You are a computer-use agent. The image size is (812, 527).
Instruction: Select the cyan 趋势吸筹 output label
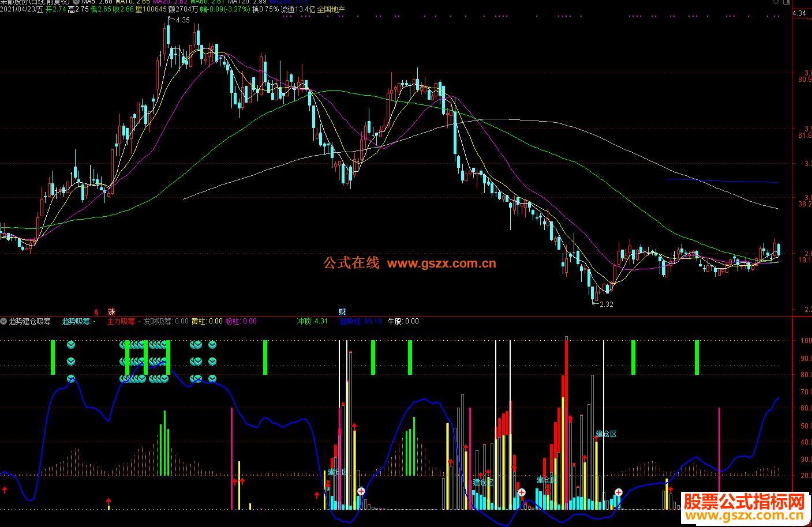[x=79, y=321]
